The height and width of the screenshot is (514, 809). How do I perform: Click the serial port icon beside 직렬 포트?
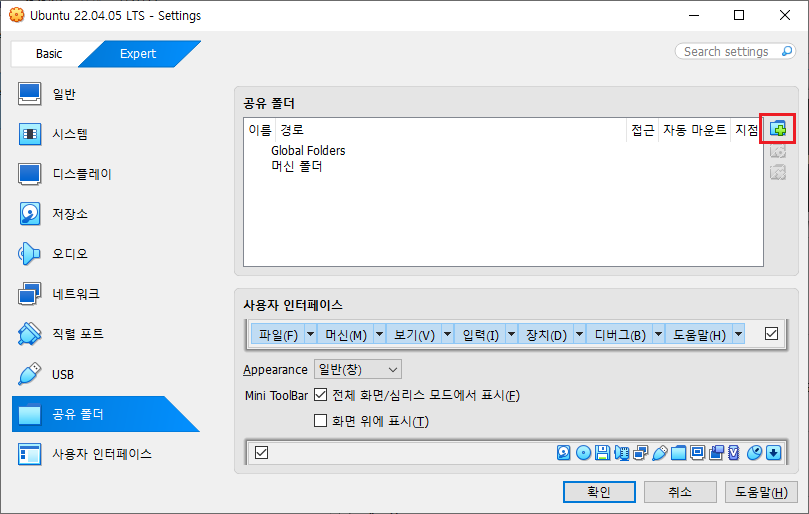click(x=29, y=334)
